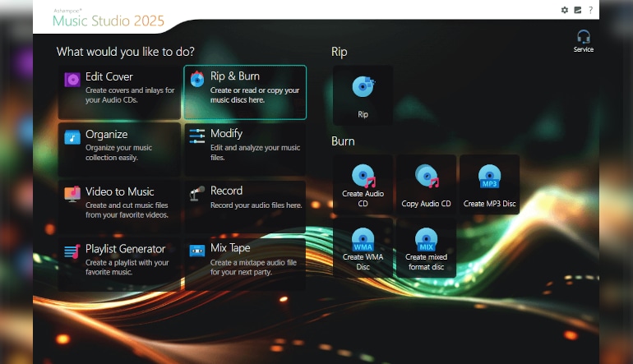Click 'Create or read or copy' description
This screenshot has width=633, height=364.
tap(255, 95)
